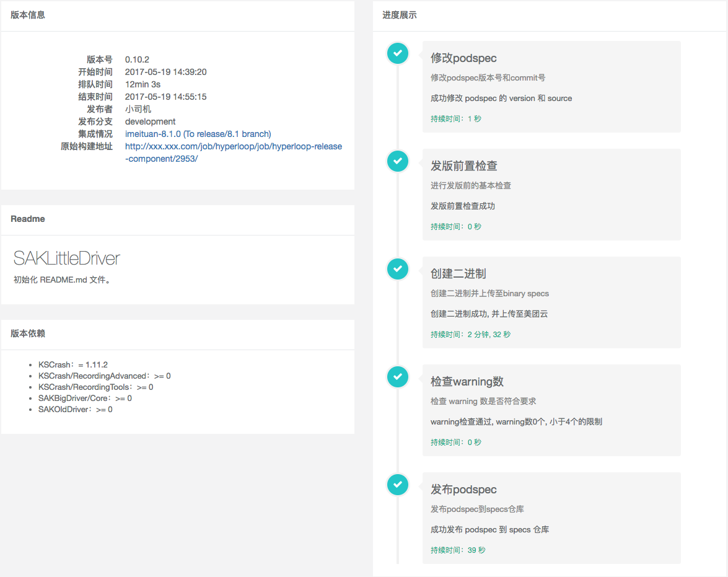Click the queue time 12min 3s
Viewport: 728px width, 577px height.
[143, 84]
